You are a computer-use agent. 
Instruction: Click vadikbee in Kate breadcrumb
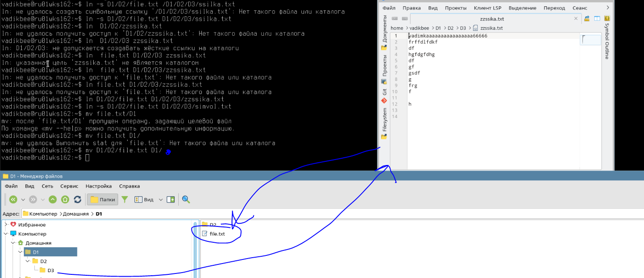click(420, 28)
